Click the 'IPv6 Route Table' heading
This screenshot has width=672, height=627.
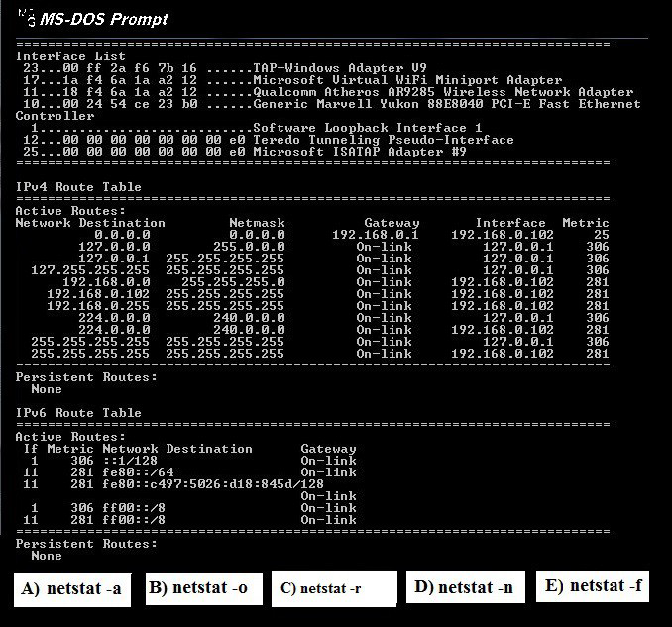pyautogui.click(x=78, y=413)
